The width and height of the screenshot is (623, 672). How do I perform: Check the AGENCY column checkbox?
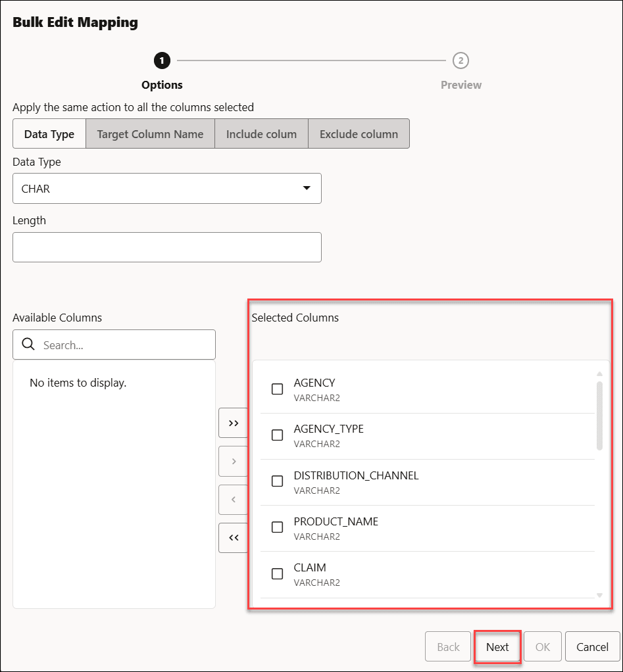tap(278, 389)
